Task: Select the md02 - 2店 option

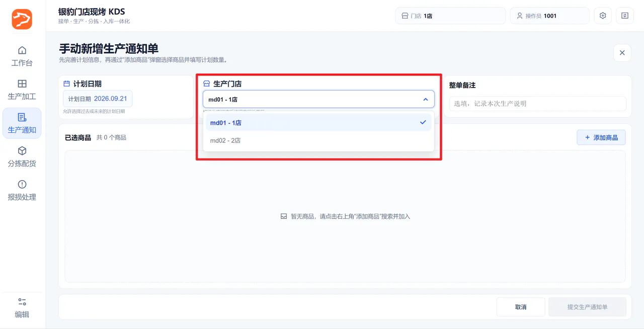Action: (318, 140)
